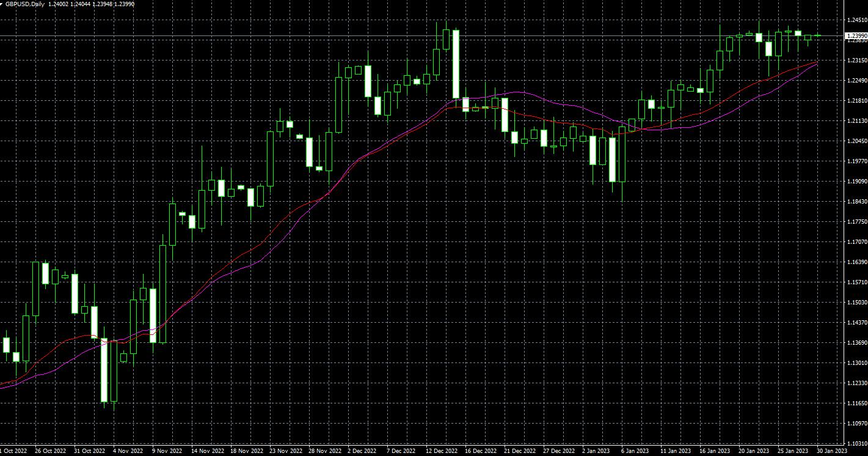Click the 1.17750 price scale label

[856, 222]
